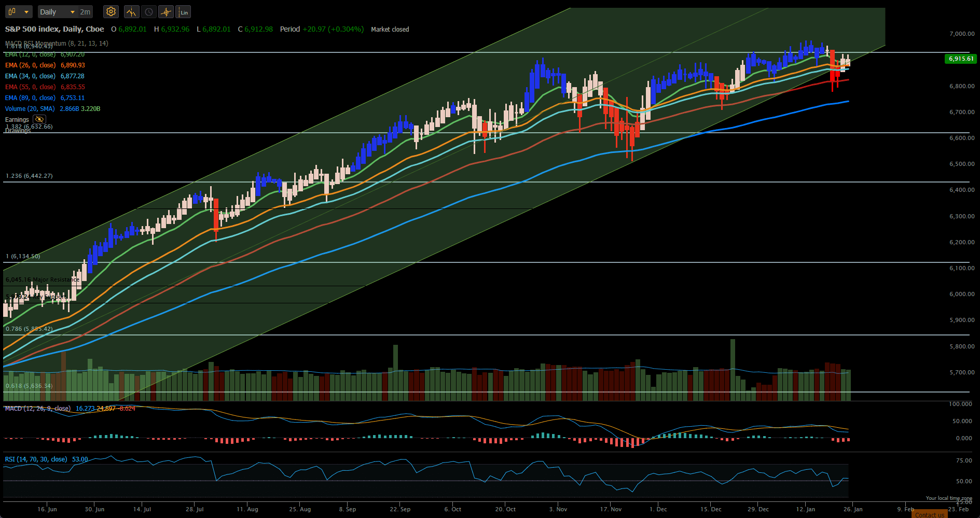The width and height of the screenshot is (980, 518).
Task: Select the EMA (89, 0, close) indicator label
Action: pyautogui.click(x=30, y=98)
